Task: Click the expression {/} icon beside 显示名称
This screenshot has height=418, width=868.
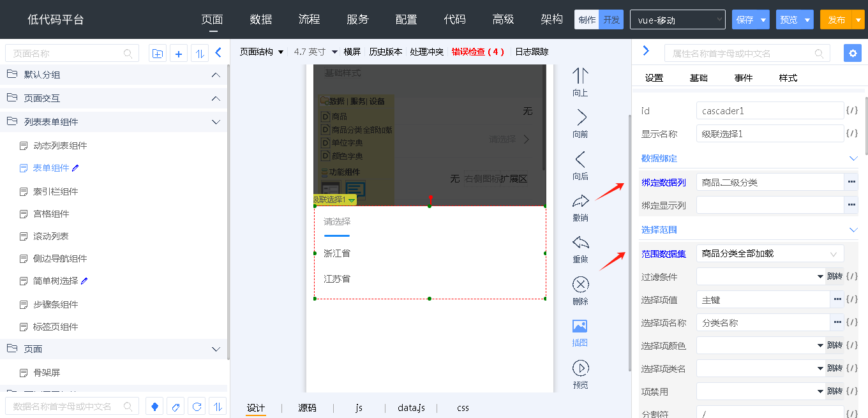Action: pyautogui.click(x=852, y=133)
